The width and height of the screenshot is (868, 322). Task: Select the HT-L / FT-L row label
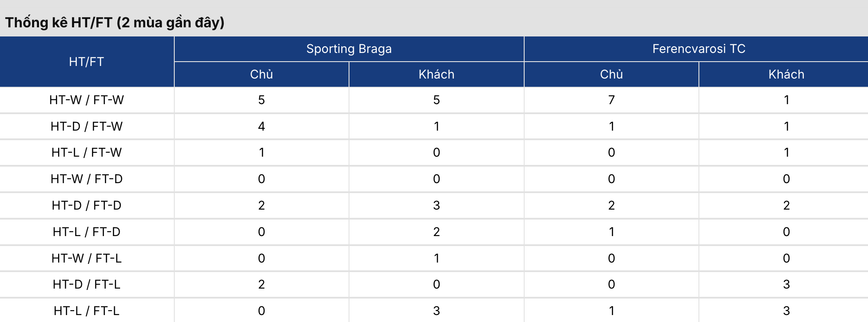point(87,311)
